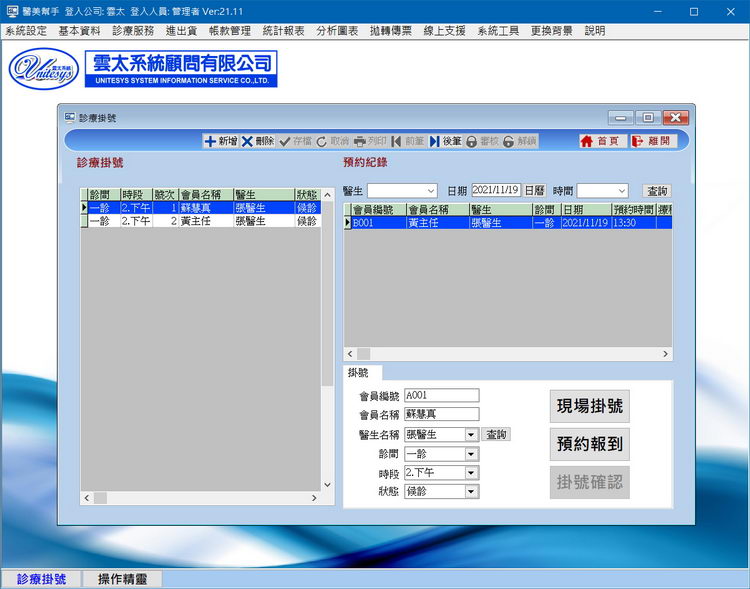750x589 pixels.
Task: Click the Unitesys company logo
Action: [x=41, y=69]
